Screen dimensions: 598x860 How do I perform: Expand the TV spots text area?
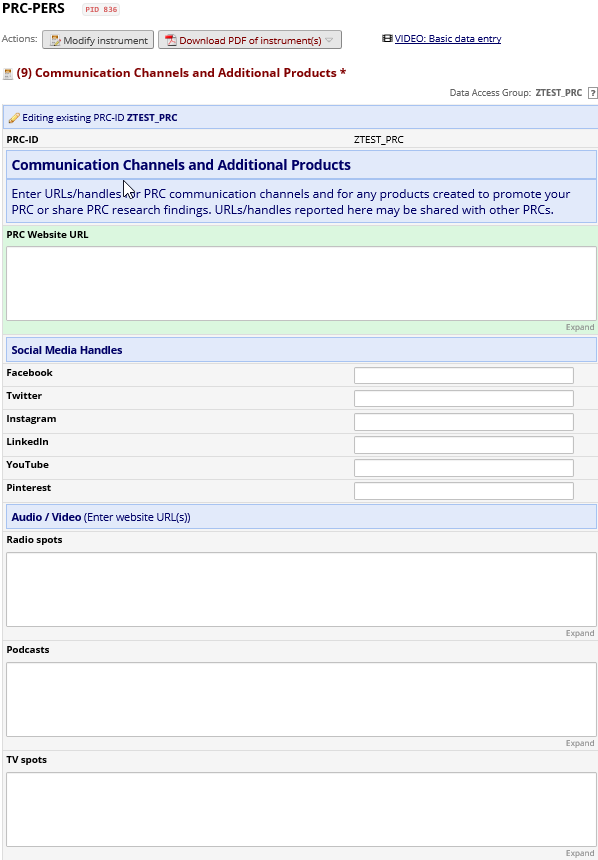pyautogui.click(x=580, y=854)
